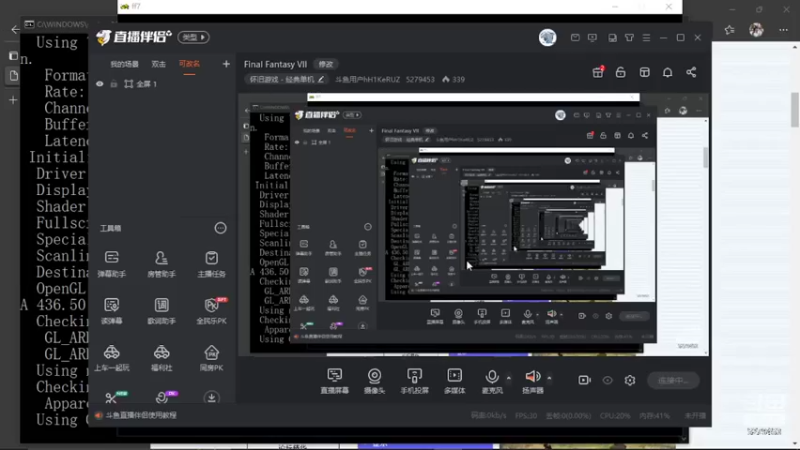
Task: Mute the 扬声器 speaker
Action: (x=533, y=381)
